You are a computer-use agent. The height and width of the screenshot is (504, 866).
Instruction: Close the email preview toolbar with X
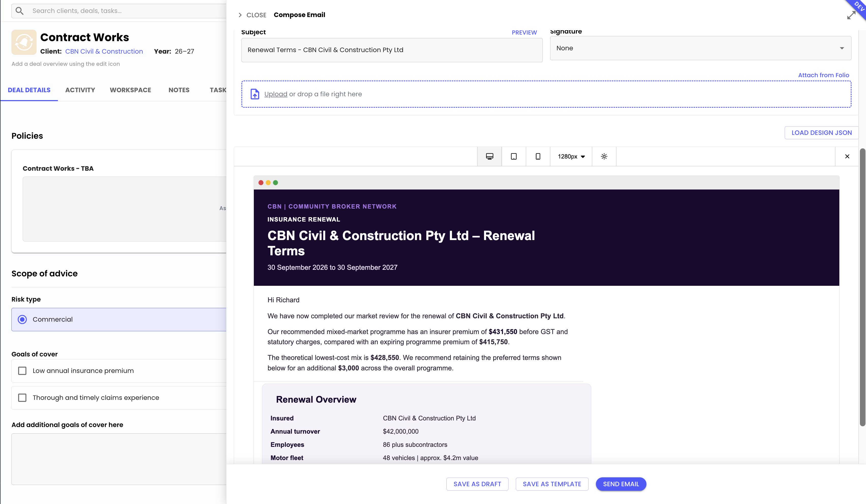[x=847, y=157]
